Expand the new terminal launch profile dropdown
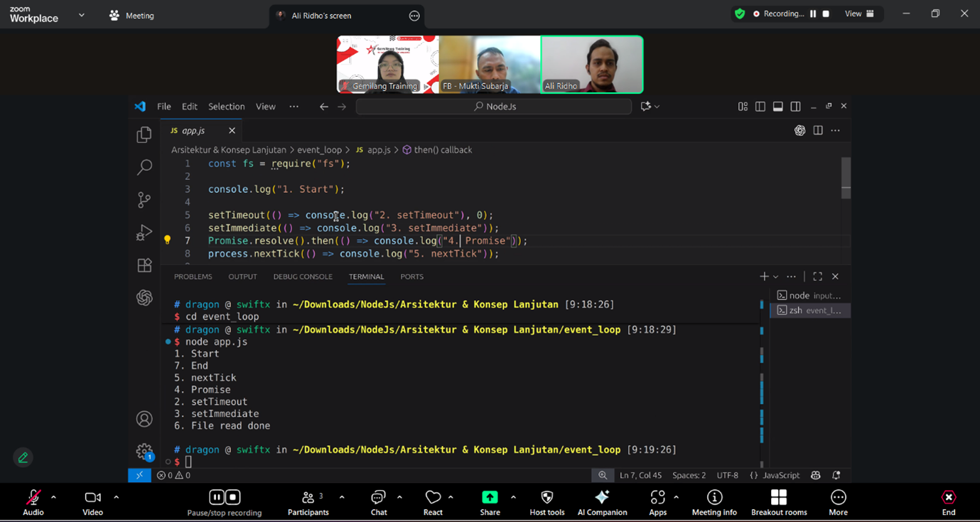This screenshot has width=980, height=522. [775, 277]
